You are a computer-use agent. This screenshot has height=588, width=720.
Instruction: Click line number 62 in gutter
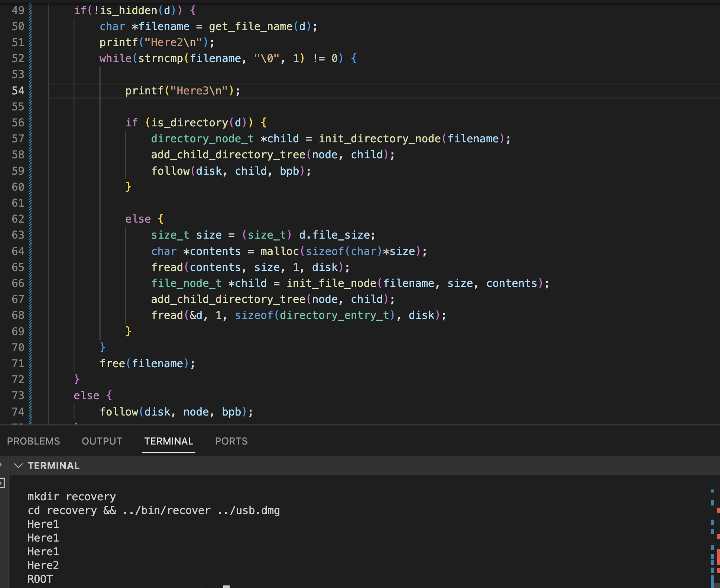pyautogui.click(x=17, y=219)
